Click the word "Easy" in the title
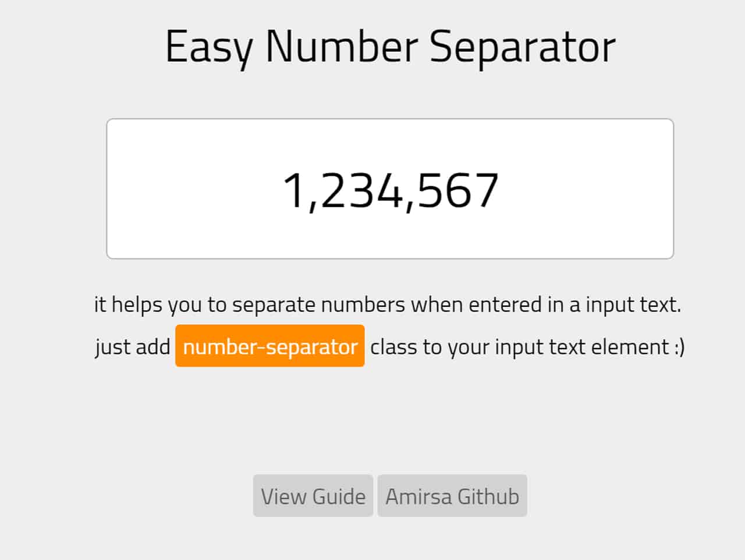The height and width of the screenshot is (560, 745). (x=209, y=47)
